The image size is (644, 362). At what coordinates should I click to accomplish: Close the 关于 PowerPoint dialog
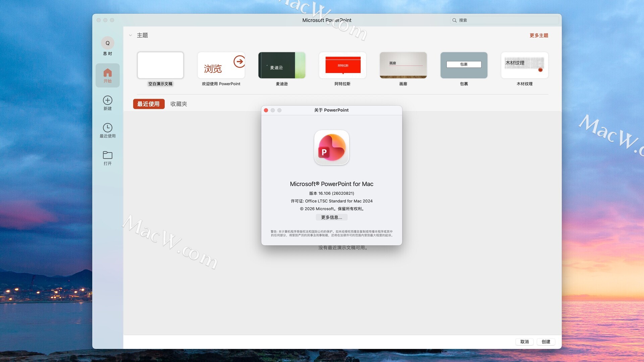tap(266, 110)
